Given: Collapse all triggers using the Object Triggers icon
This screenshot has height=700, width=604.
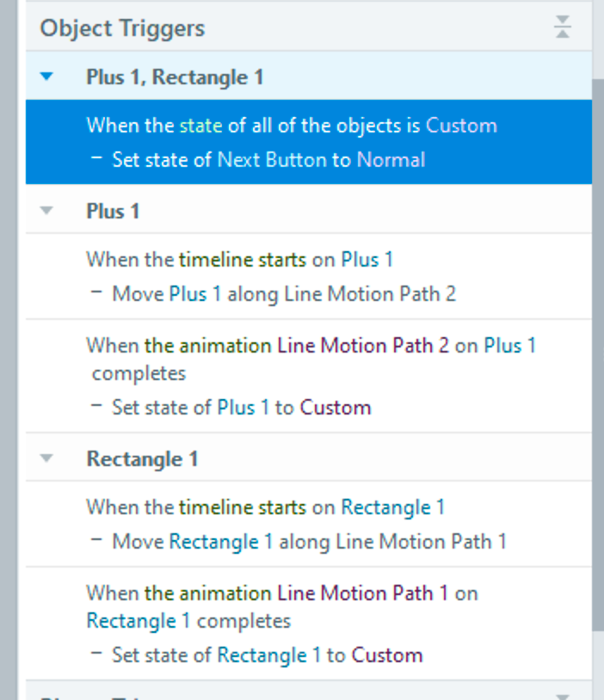Looking at the screenshot, I should pyautogui.click(x=563, y=28).
